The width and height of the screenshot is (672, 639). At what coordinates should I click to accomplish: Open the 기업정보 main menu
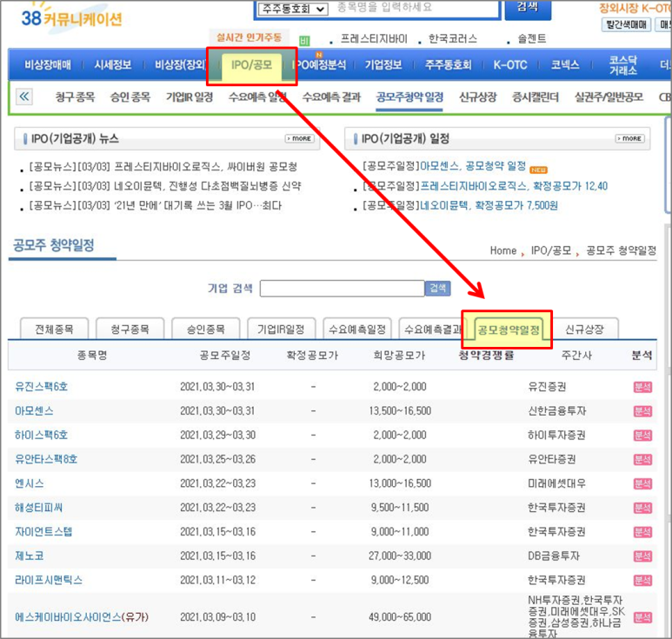point(383,64)
